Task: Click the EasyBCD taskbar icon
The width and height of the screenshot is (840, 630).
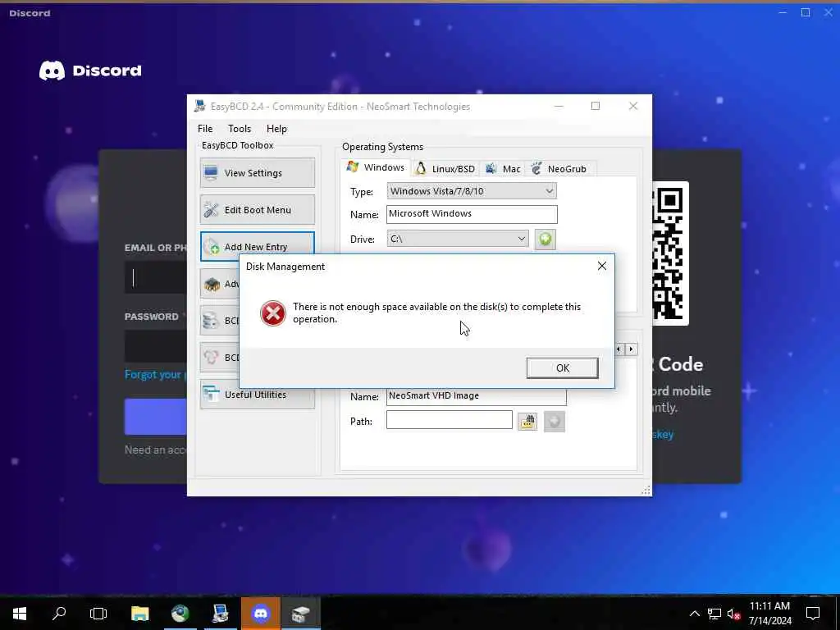Action: 220,614
